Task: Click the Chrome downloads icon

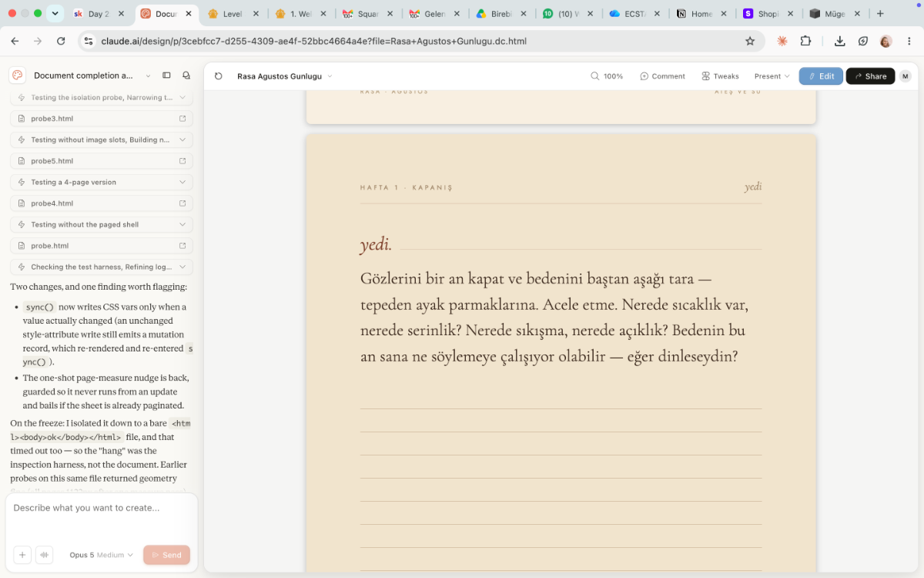Action: point(840,41)
